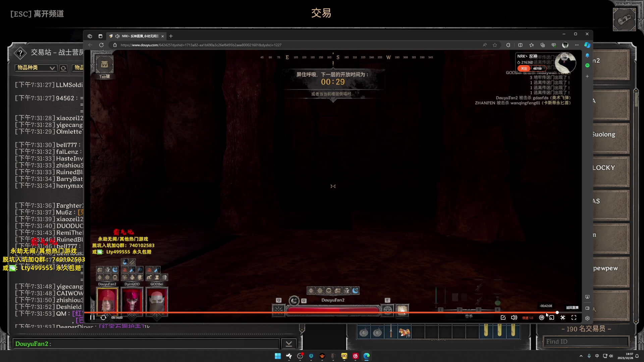Open Edge browser essentials heart icon

point(554,45)
